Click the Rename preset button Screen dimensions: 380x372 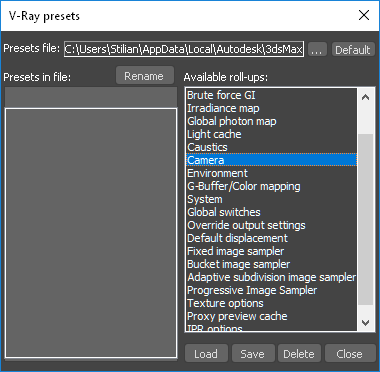(x=145, y=76)
